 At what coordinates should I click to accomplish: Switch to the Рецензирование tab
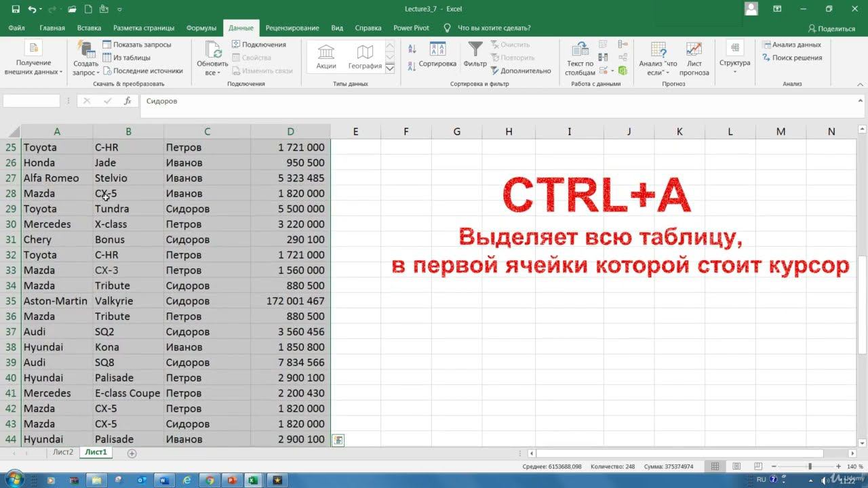292,28
